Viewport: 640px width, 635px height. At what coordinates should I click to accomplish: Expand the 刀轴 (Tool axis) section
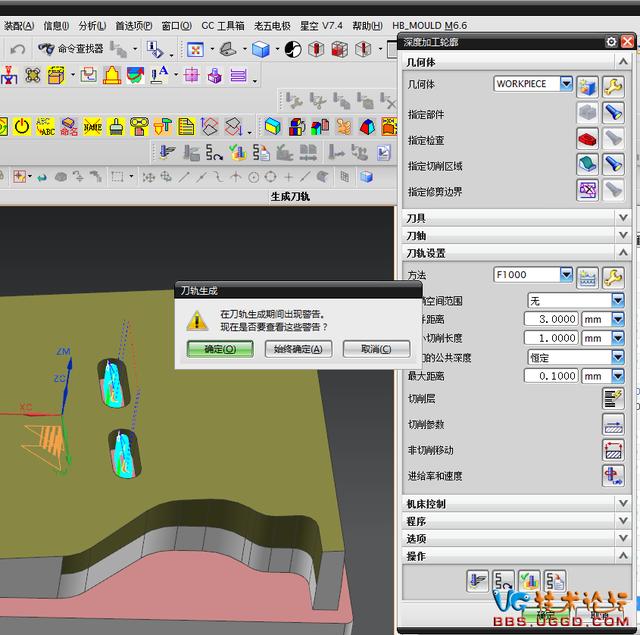tap(623, 235)
